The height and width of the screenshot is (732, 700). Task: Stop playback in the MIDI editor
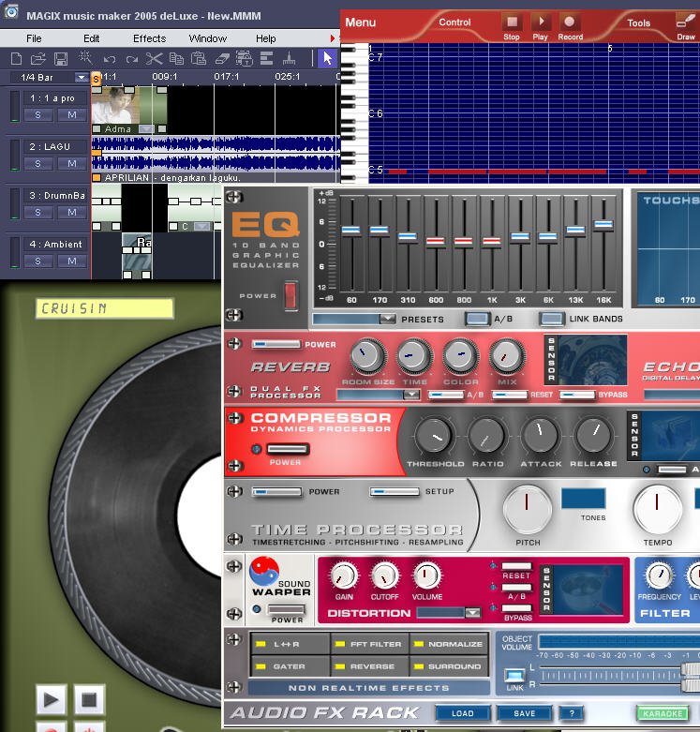click(512, 22)
